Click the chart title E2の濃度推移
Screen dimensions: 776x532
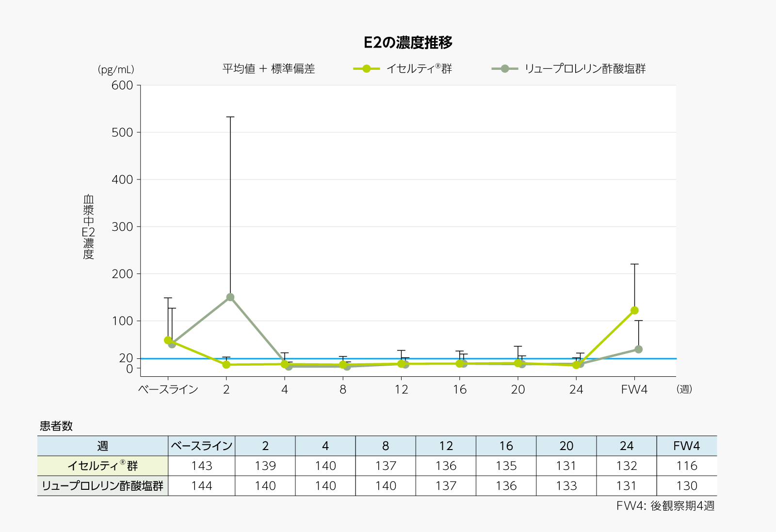coord(408,42)
